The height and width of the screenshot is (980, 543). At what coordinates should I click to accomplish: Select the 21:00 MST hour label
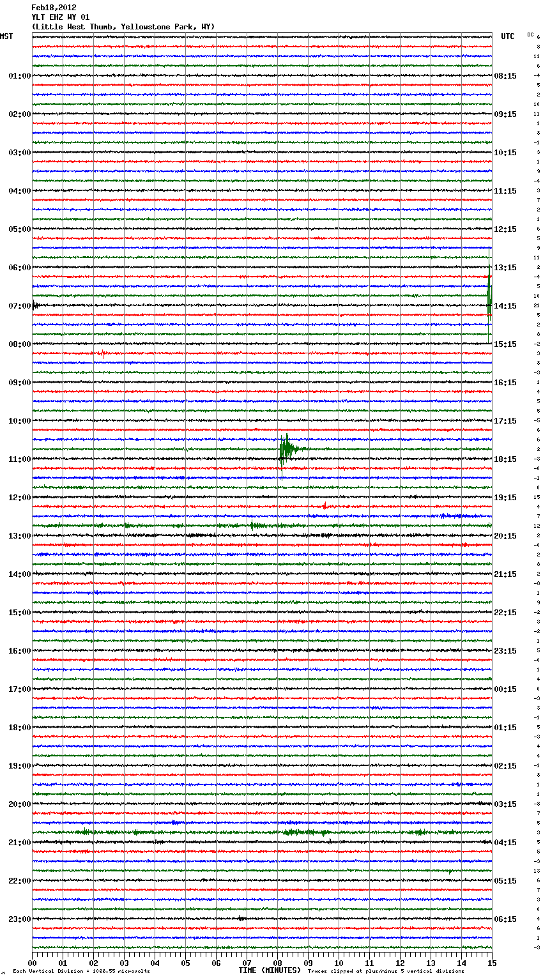[20, 843]
